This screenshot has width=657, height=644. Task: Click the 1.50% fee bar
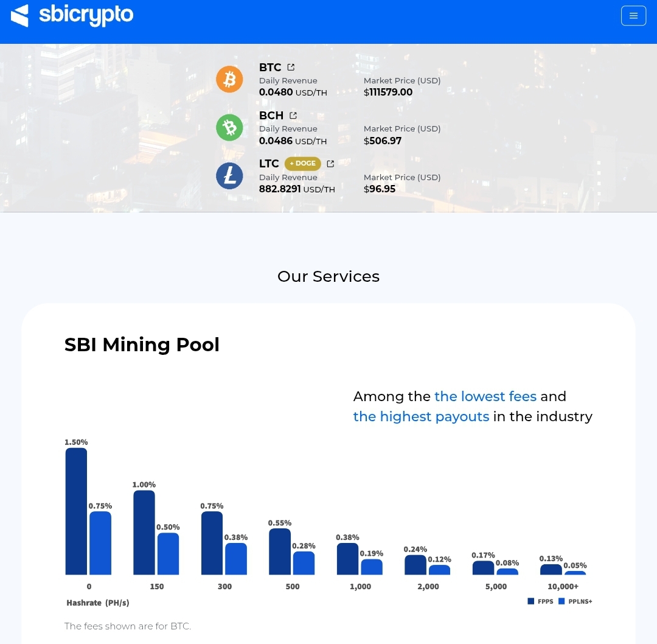(x=75, y=511)
